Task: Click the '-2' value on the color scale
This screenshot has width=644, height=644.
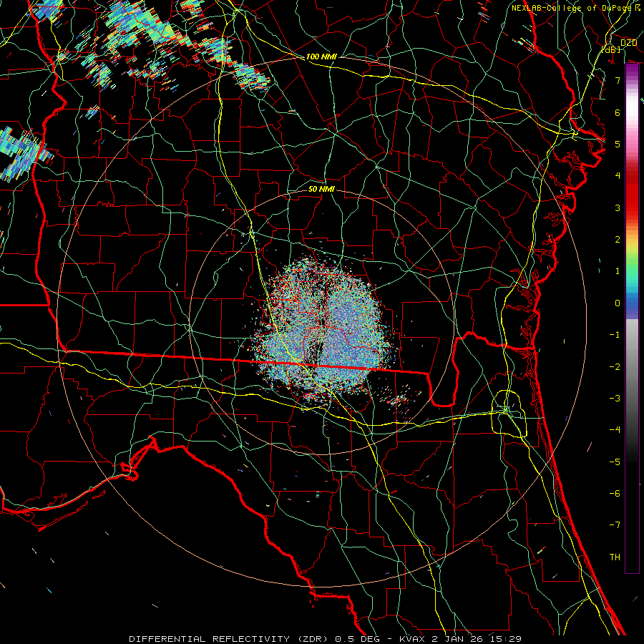Action: pos(615,366)
